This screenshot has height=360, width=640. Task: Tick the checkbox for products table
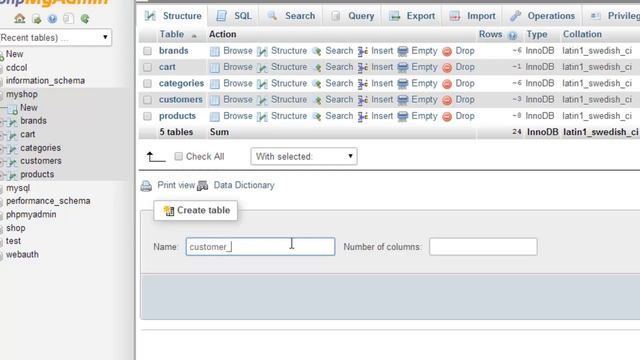pos(147,116)
